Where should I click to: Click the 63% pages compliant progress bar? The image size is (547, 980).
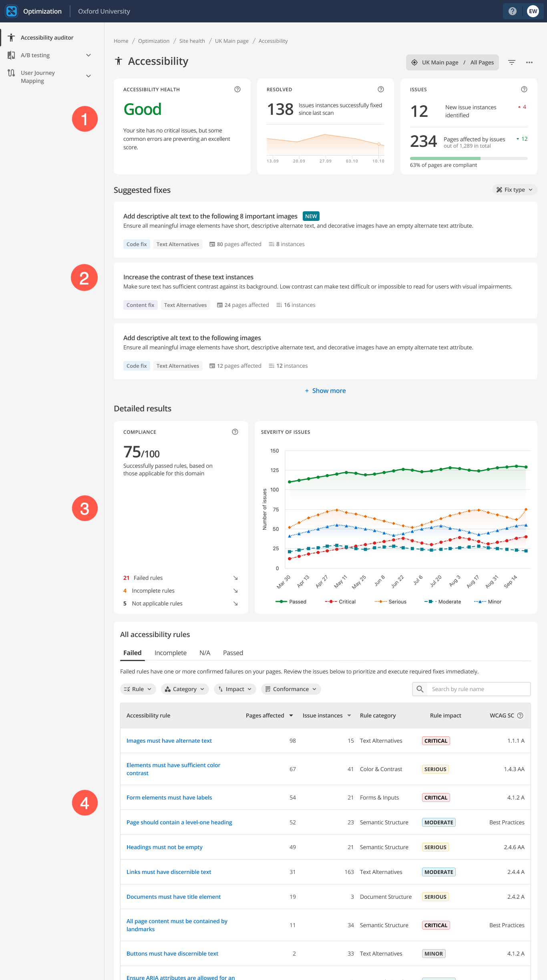[x=469, y=158]
